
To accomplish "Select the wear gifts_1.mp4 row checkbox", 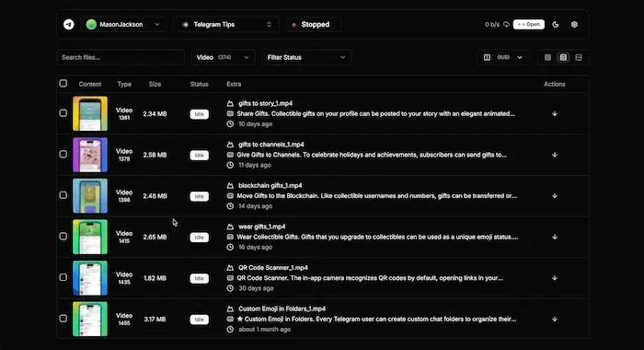I will (x=63, y=237).
